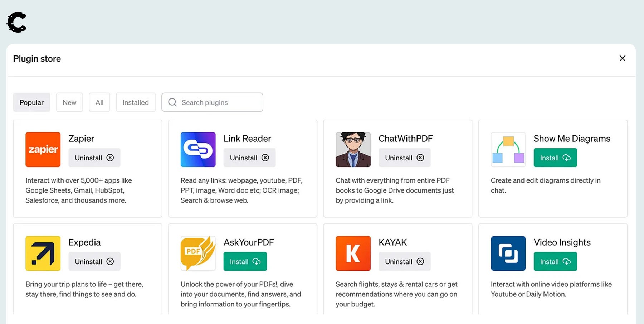Viewport: 644px width, 324px height.
Task: Uninstall the KAYAK plugin
Action: point(404,261)
